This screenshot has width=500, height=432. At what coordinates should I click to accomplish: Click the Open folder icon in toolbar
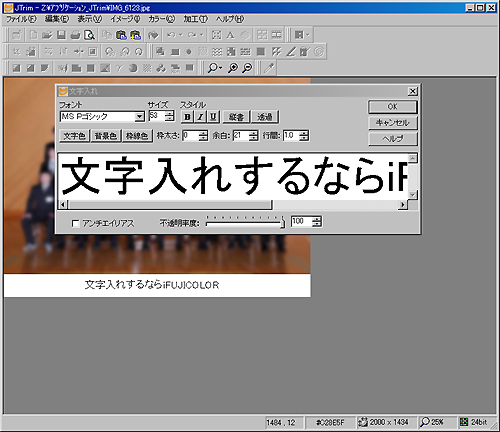tap(47, 35)
